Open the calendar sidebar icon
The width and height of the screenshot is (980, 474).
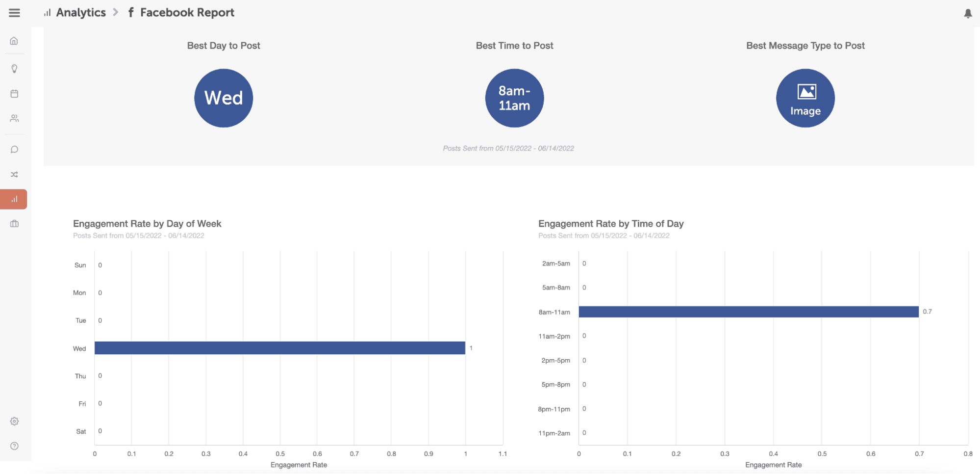pyautogui.click(x=14, y=94)
